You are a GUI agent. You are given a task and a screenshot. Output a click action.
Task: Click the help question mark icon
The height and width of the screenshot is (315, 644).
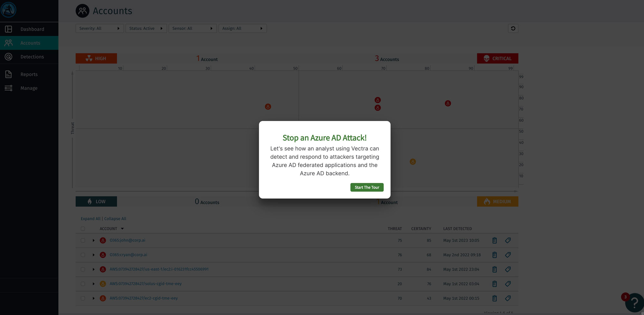pos(634,303)
